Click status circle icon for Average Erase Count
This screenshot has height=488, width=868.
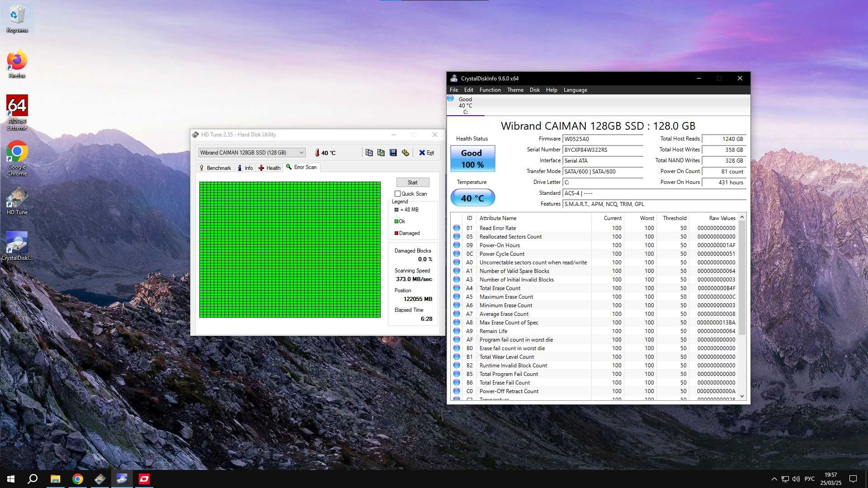coord(457,314)
